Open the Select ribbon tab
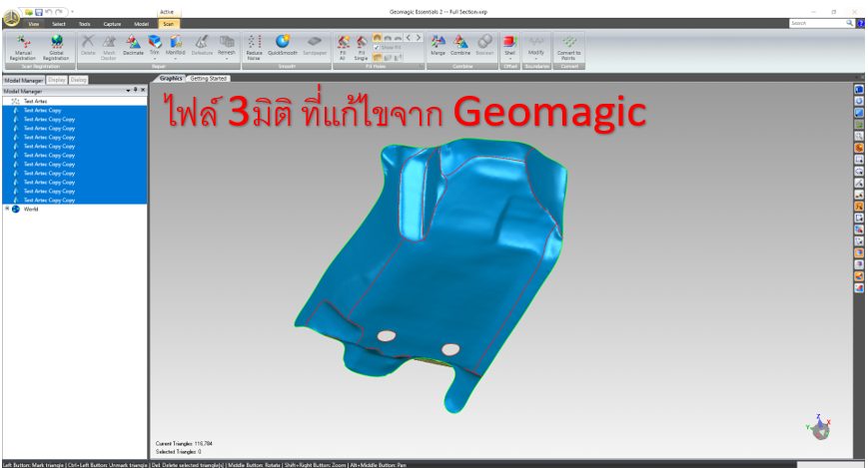This screenshot has height=468, width=868. [59, 24]
